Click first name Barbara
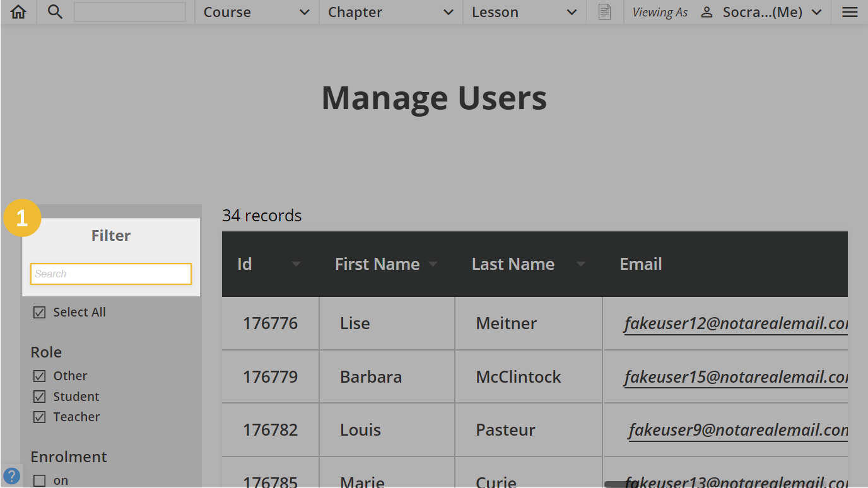Viewport: 868px width, 488px height. [371, 377]
